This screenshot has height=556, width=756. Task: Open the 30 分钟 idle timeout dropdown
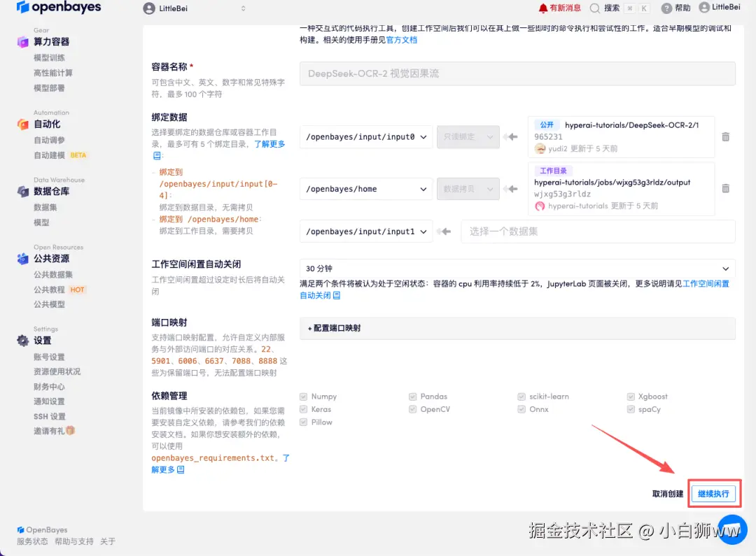point(517,269)
